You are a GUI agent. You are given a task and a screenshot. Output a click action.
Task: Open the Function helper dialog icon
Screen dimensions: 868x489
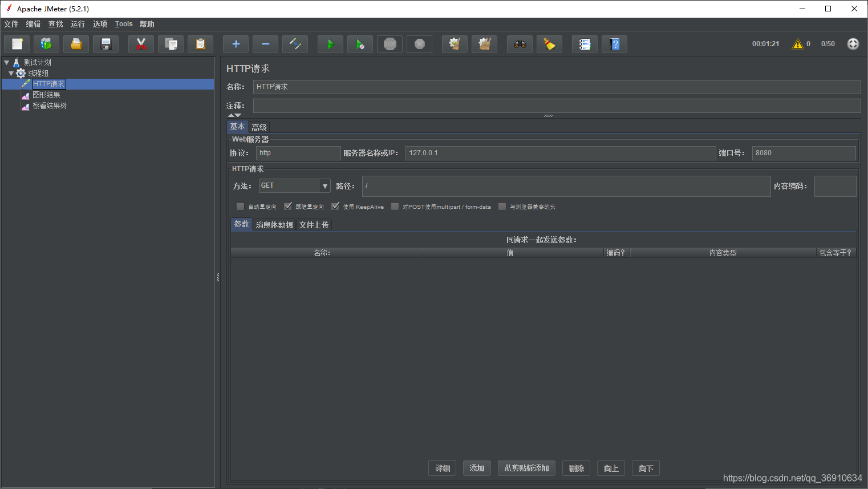coord(585,44)
